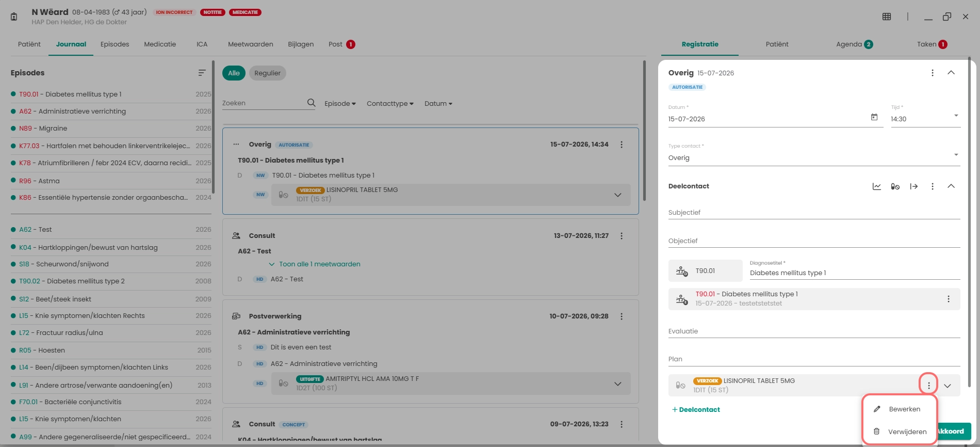Select the Alle filter chip
The width and height of the screenshot is (980, 447).
click(234, 73)
